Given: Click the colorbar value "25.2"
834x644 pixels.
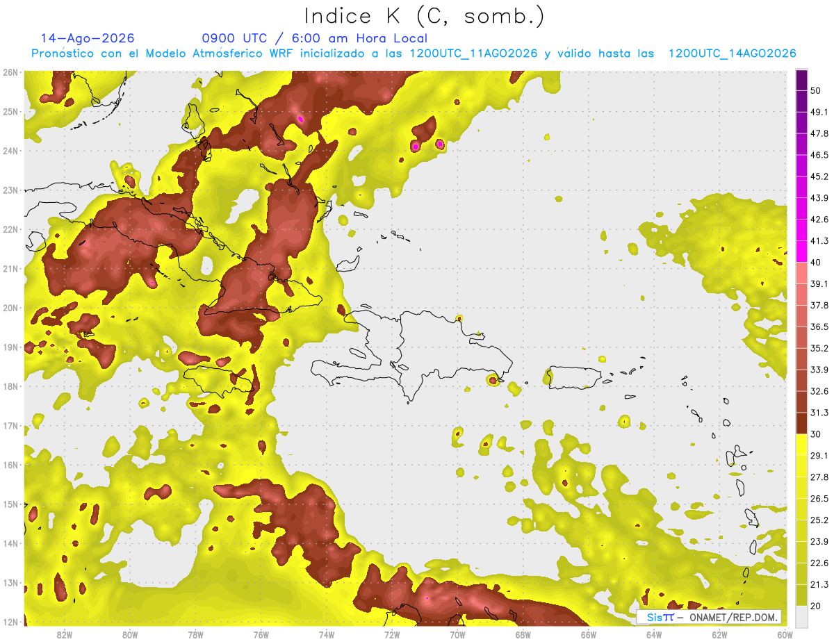Looking at the screenshot, I should [x=819, y=520].
